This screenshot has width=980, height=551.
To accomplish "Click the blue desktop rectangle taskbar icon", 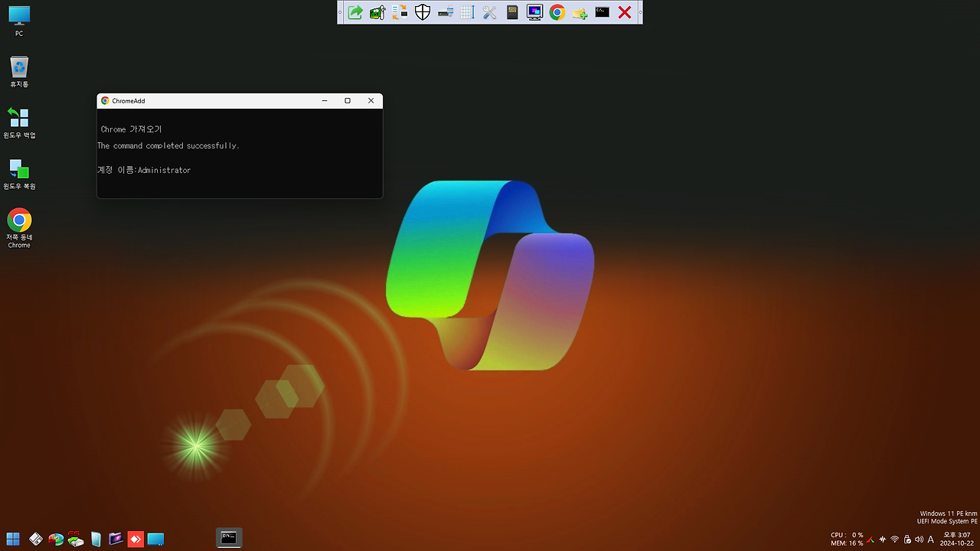I will tap(155, 539).
